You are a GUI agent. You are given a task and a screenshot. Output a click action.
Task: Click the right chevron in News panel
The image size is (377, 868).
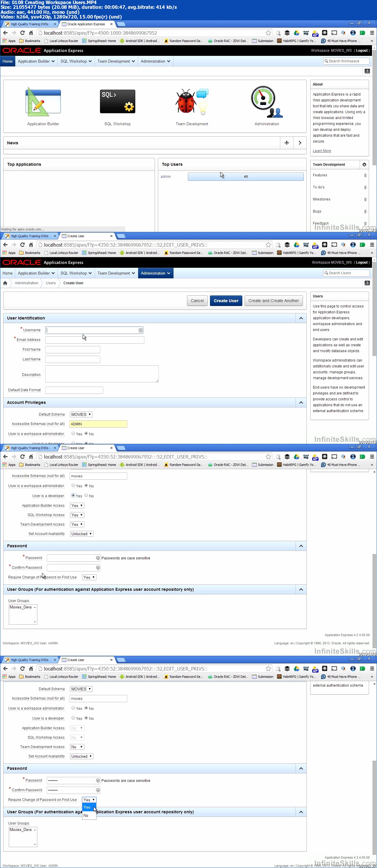[x=300, y=143]
